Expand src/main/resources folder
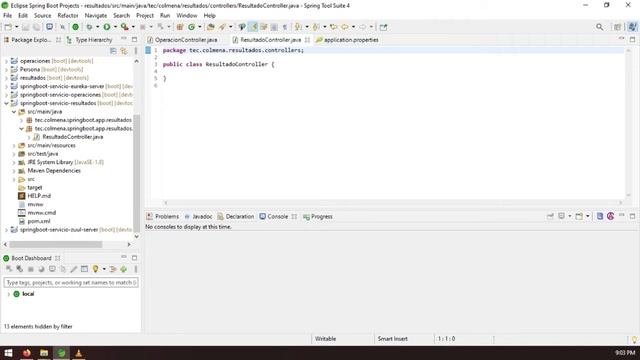The height and width of the screenshot is (360, 640). coord(14,145)
